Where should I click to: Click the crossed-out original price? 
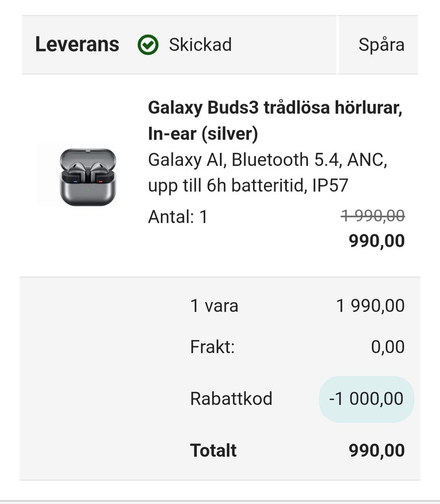[x=373, y=215]
